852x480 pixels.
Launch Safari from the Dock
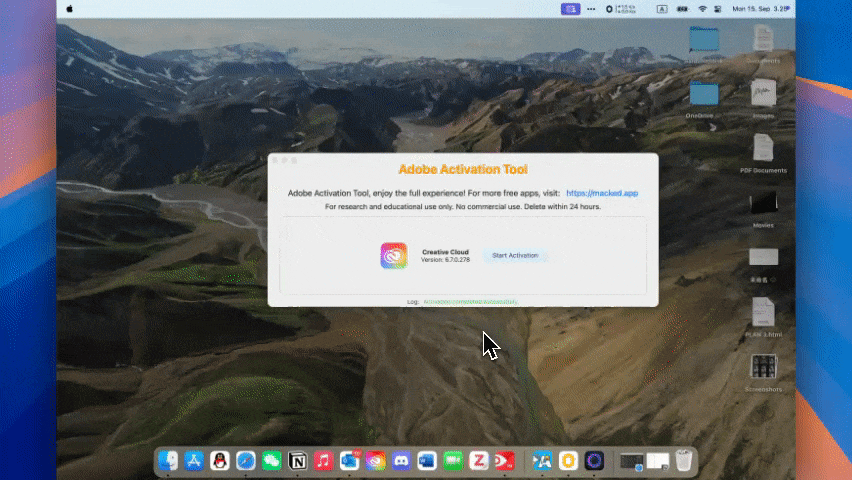246,461
